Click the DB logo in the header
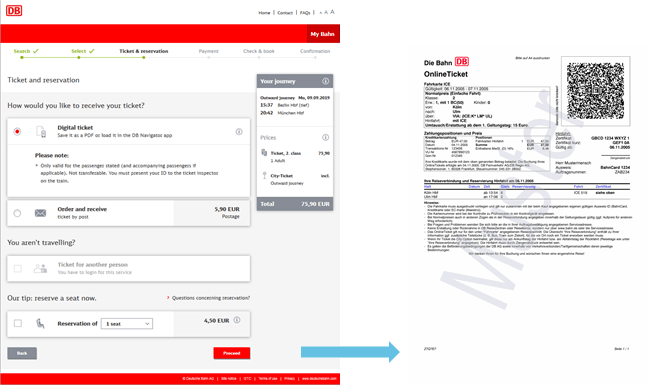647x385 pixels. [14, 10]
